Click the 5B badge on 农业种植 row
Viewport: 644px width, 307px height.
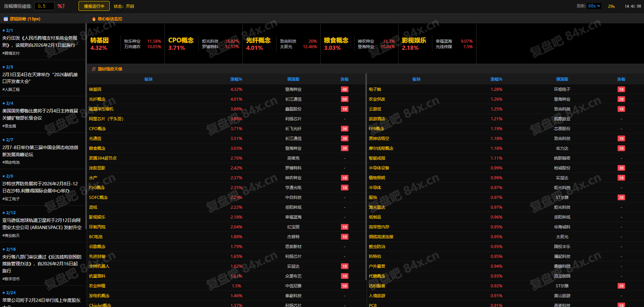click(344, 286)
